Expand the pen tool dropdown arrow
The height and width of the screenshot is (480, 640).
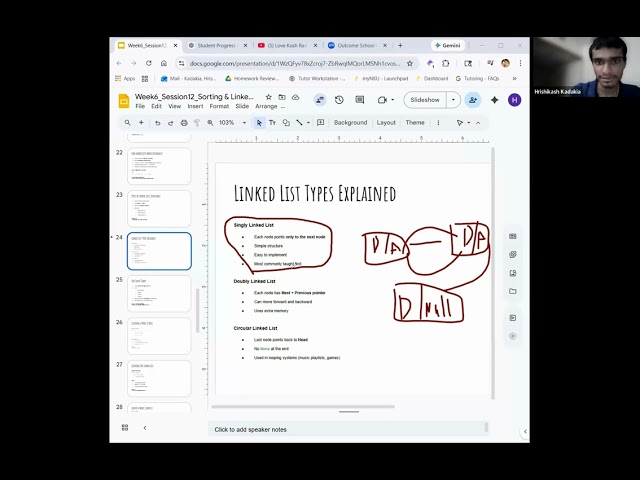[x=469, y=123]
